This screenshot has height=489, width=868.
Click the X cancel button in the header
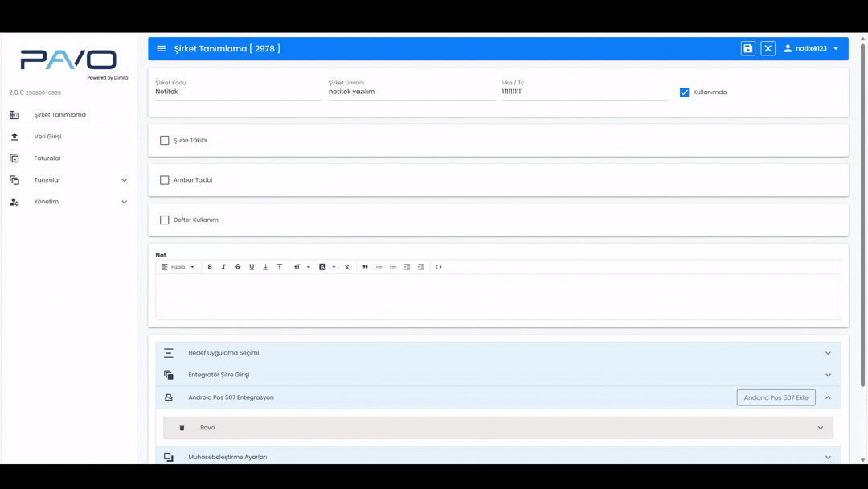click(768, 49)
